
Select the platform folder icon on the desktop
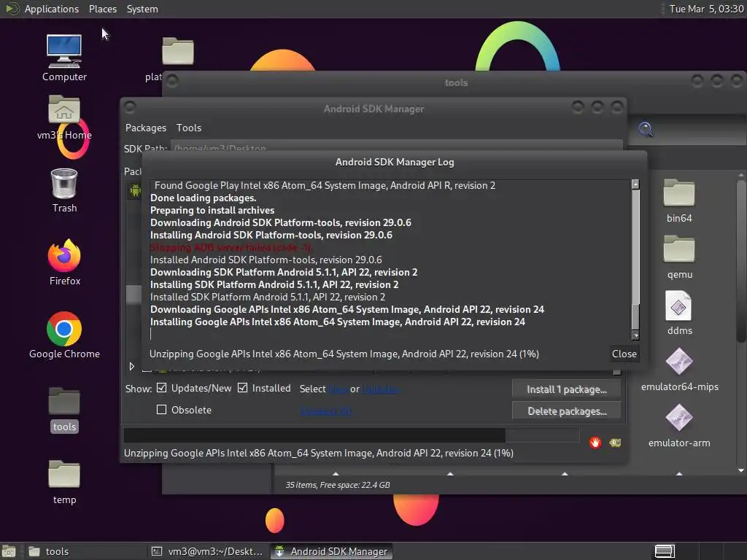[178, 50]
